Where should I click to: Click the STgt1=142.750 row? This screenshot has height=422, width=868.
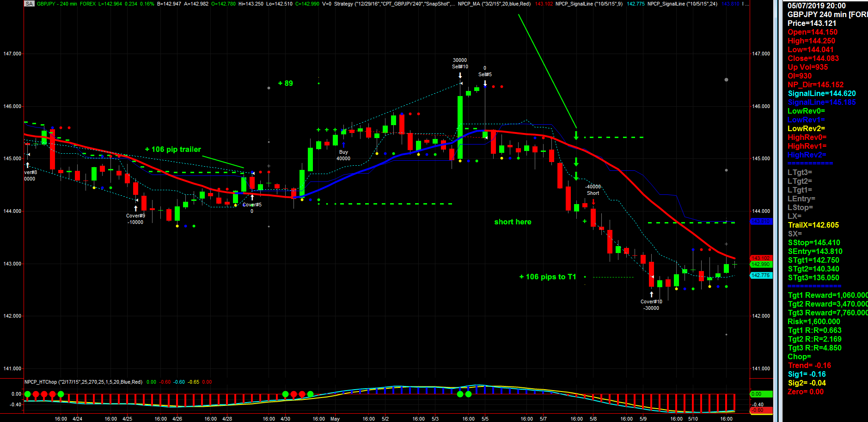(813, 260)
